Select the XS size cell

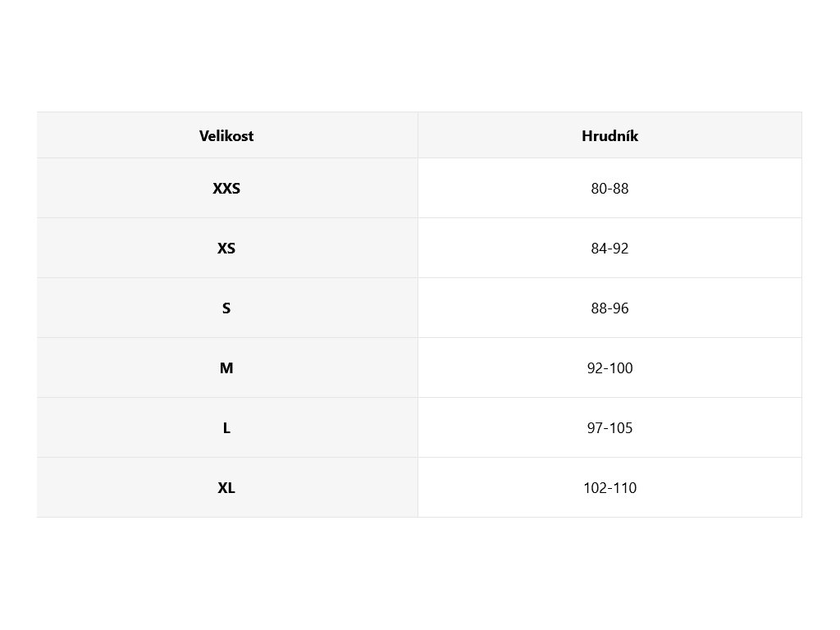pos(226,248)
